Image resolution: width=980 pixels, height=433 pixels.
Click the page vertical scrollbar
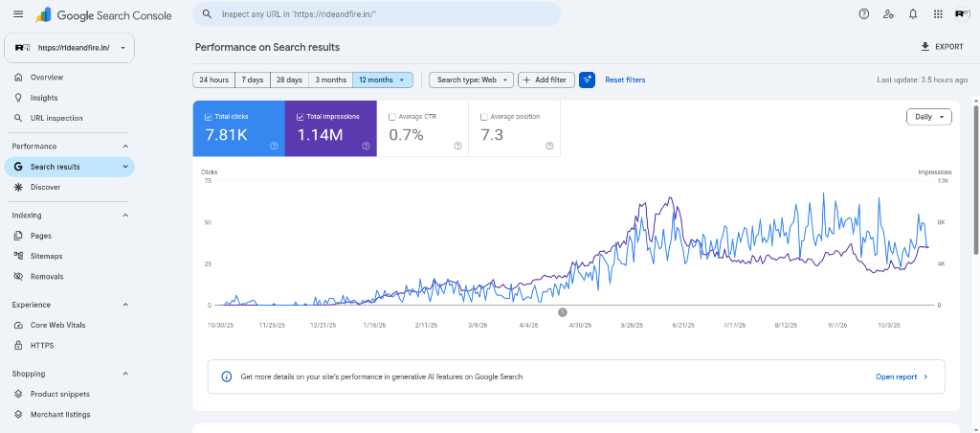975,181
